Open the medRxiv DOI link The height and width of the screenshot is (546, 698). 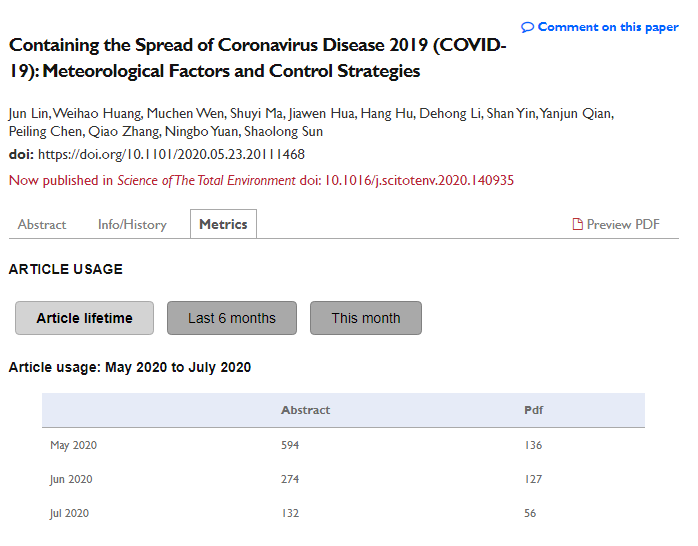click(171, 155)
